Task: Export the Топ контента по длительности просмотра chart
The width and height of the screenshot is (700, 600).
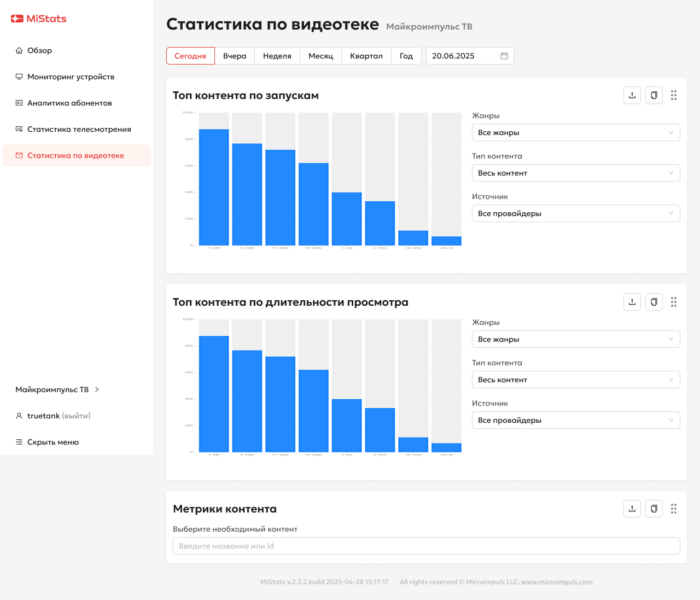Action: [632, 302]
